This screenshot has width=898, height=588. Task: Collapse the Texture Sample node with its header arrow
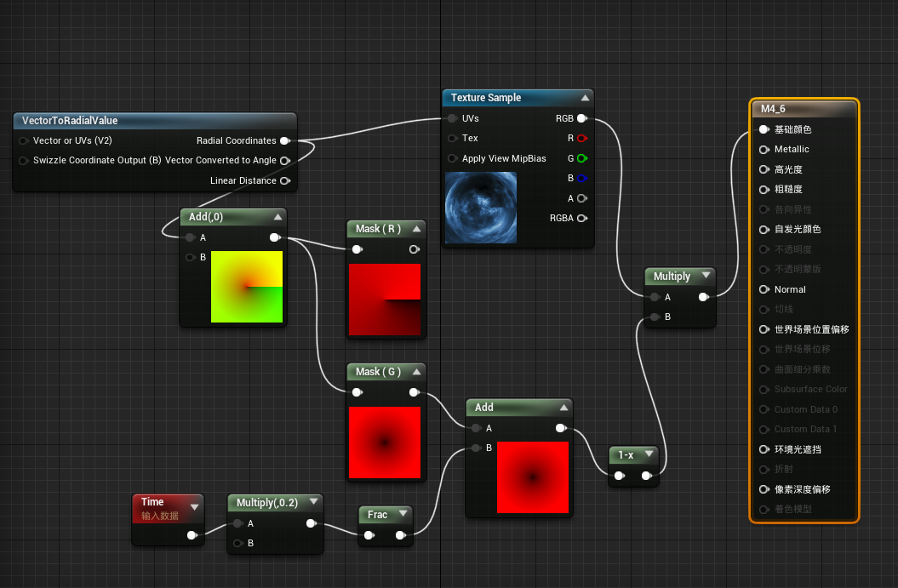coord(586,97)
